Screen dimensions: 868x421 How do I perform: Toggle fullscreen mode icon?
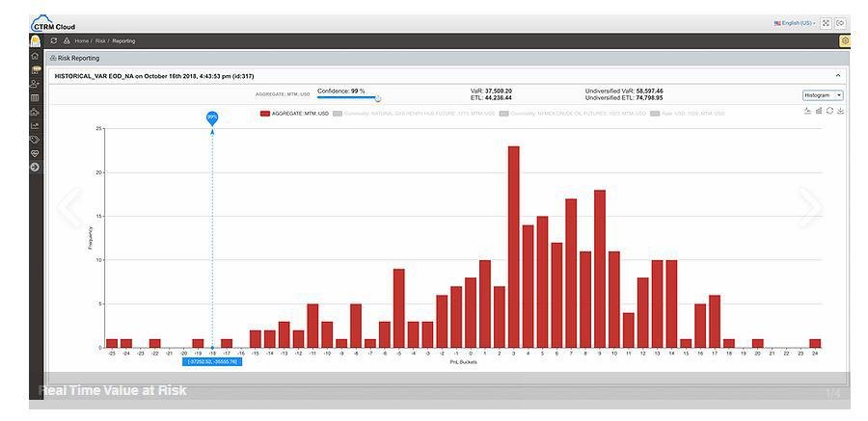pyautogui.click(x=826, y=23)
